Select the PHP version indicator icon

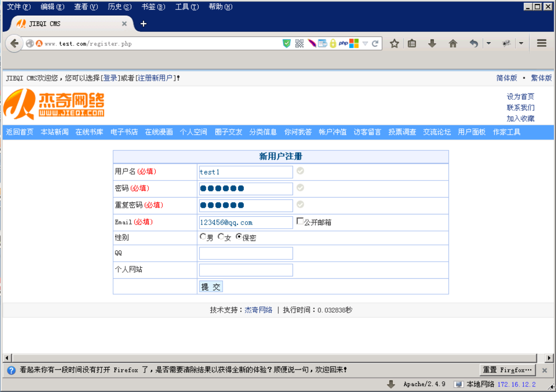click(x=344, y=43)
